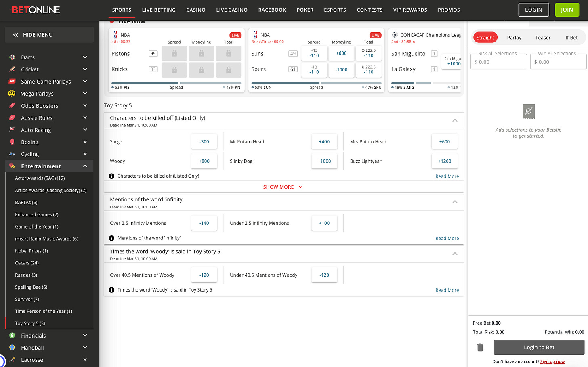Click the Auto Racing flag icon
The height and width of the screenshot is (367, 588).
[12, 130]
